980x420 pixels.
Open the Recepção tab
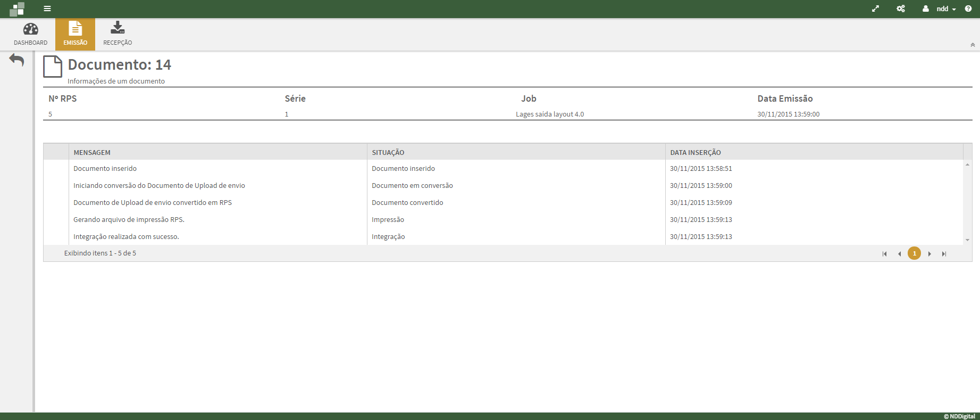pos(118,34)
